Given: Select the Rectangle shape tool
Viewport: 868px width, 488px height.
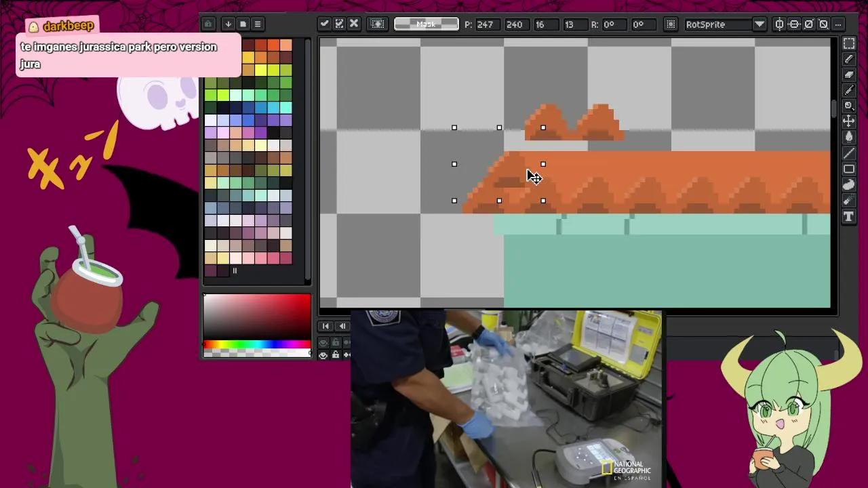Looking at the screenshot, I should click(849, 169).
